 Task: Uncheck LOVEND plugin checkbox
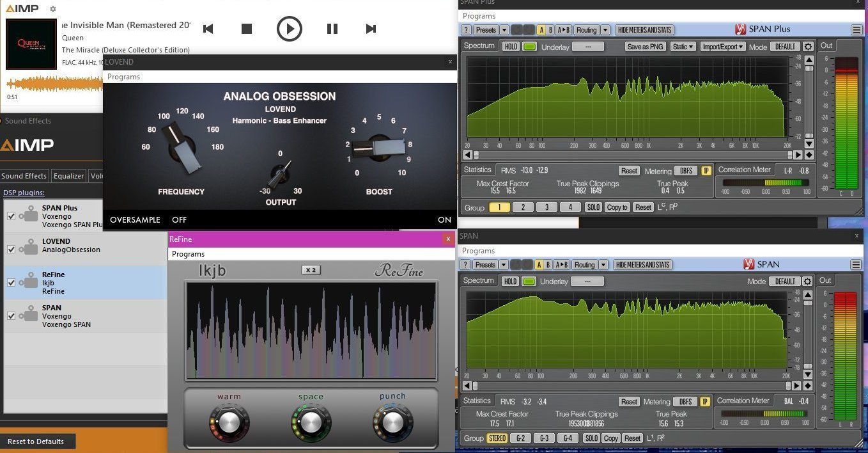(x=11, y=250)
